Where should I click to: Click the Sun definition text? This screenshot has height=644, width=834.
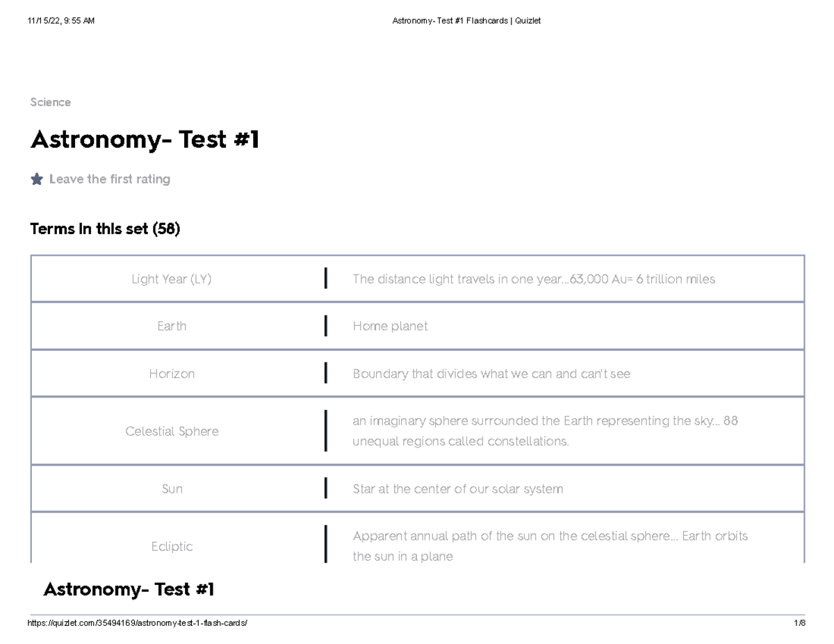tap(457, 489)
